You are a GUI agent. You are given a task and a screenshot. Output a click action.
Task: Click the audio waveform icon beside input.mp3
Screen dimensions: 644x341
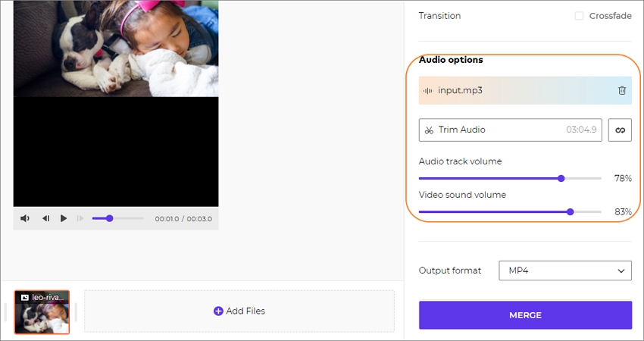[428, 91]
